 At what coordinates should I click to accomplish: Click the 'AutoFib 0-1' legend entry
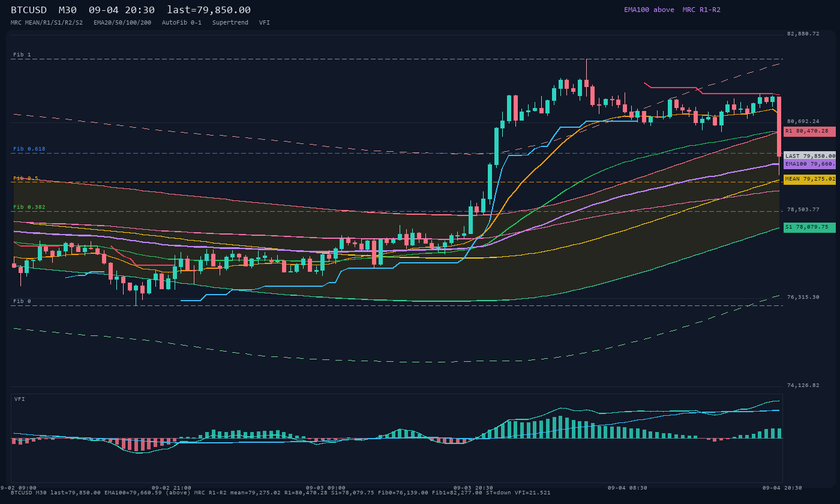point(182,22)
